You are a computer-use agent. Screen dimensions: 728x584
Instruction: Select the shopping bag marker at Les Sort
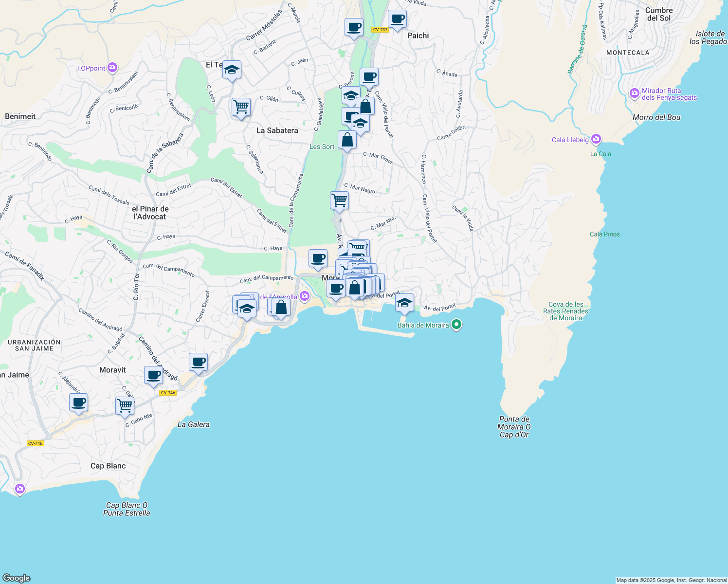click(x=347, y=140)
